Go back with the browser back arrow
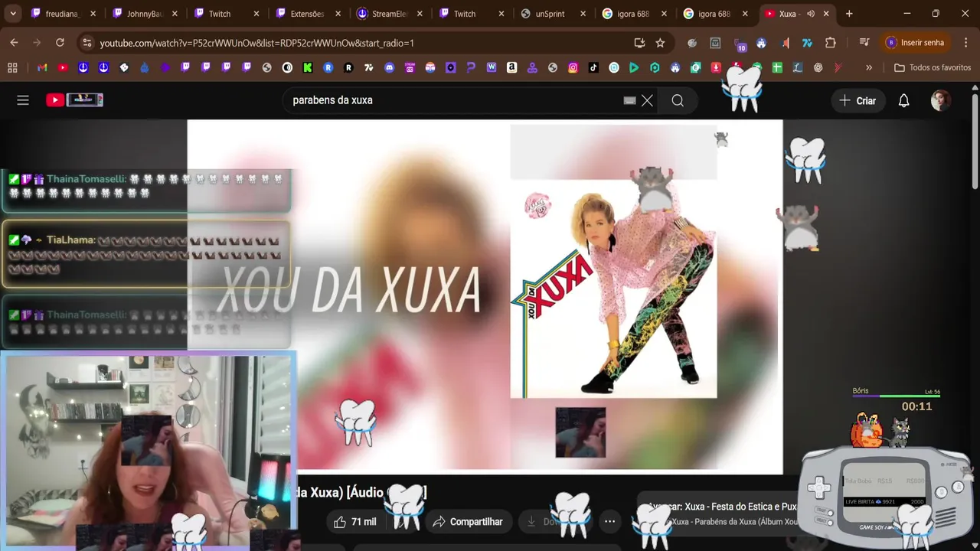 tap(14, 43)
